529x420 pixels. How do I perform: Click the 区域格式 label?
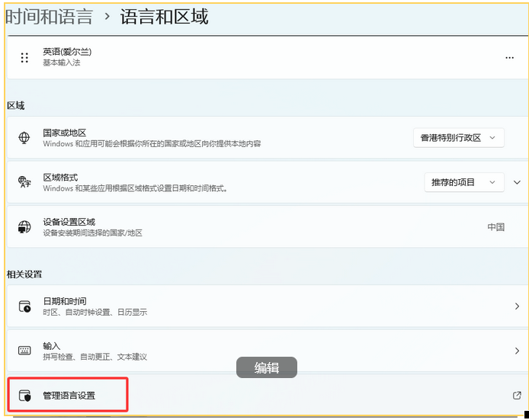click(60, 178)
